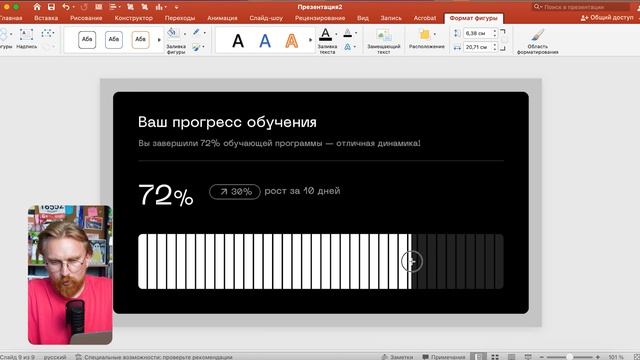Viewport: 640px width, 360px height.
Task: Open the Запись tab
Action: (x=391, y=18)
